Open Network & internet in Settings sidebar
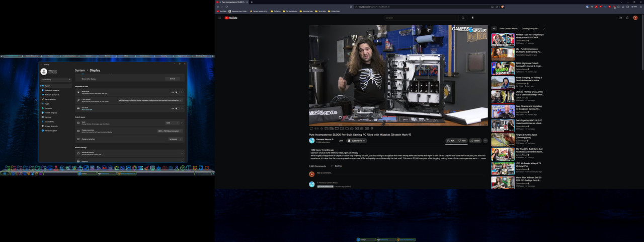The image size is (644, 242). (x=56, y=95)
